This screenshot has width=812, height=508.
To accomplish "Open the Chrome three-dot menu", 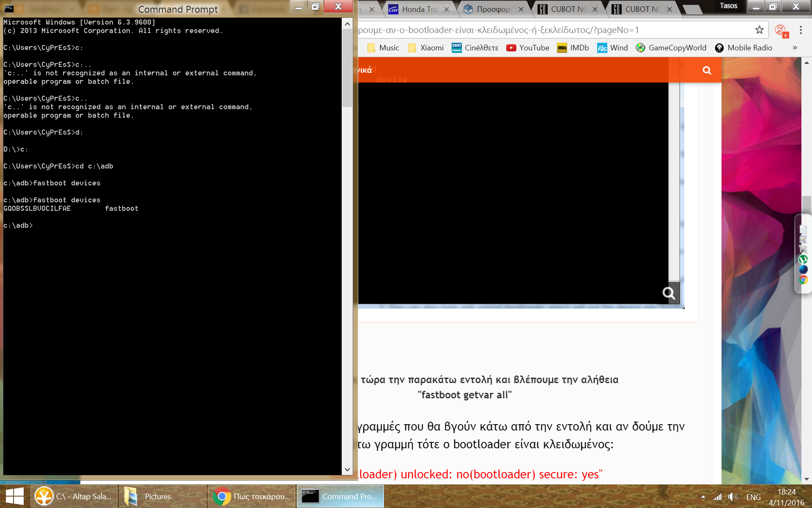I will click(x=801, y=30).
